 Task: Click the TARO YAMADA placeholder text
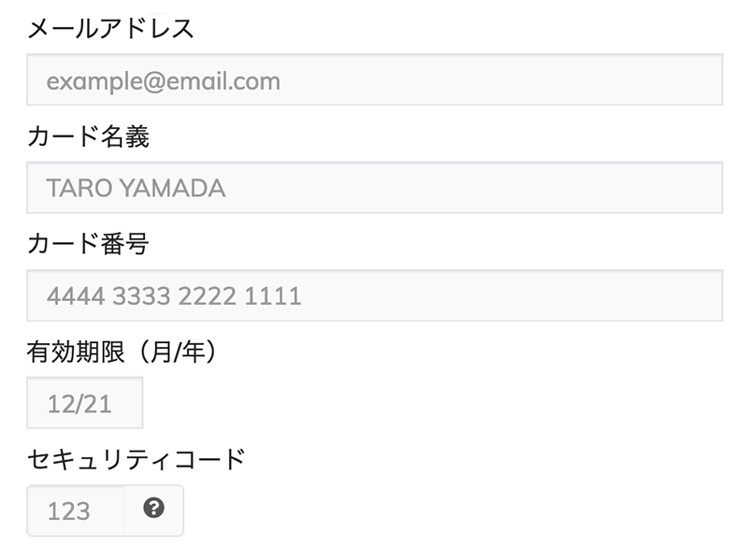click(x=136, y=188)
